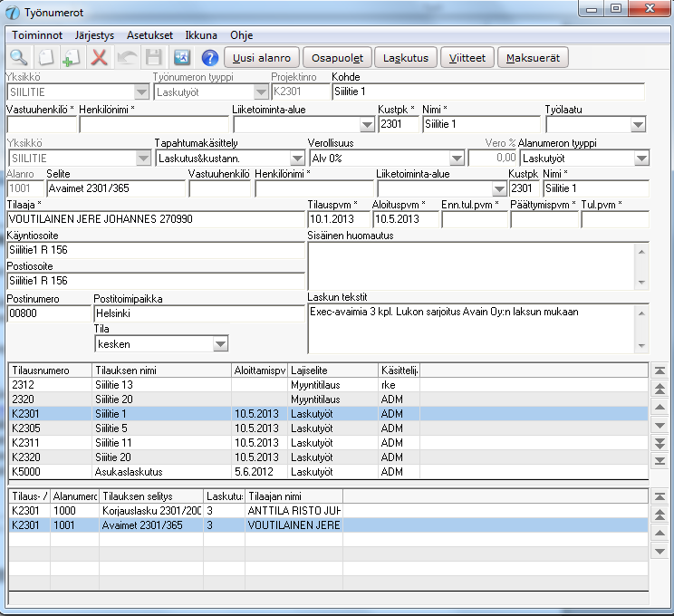Click the add document with plus icon

point(72,58)
